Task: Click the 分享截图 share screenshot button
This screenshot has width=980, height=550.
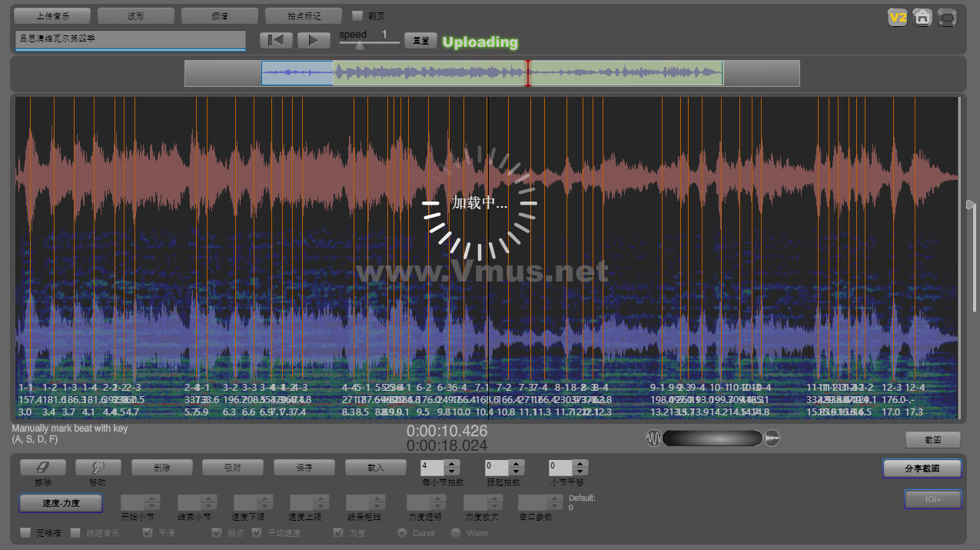Action: click(922, 468)
